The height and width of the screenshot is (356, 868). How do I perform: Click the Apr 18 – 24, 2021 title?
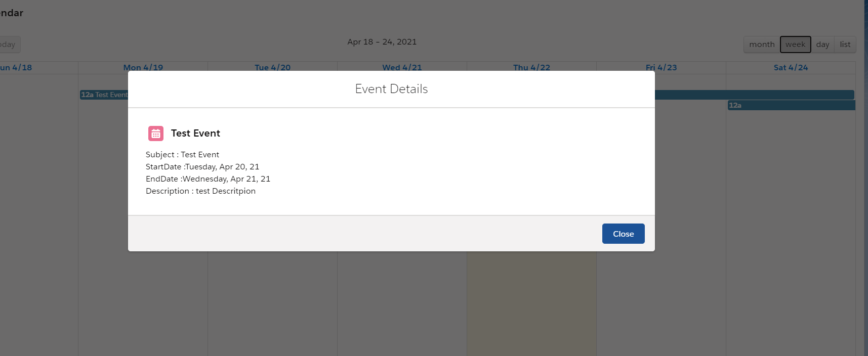pos(382,42)
